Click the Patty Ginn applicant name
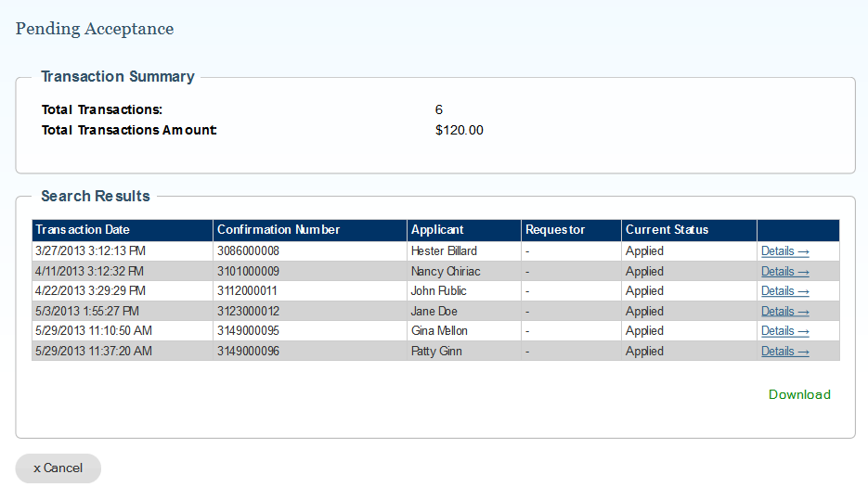 point(436,352)
